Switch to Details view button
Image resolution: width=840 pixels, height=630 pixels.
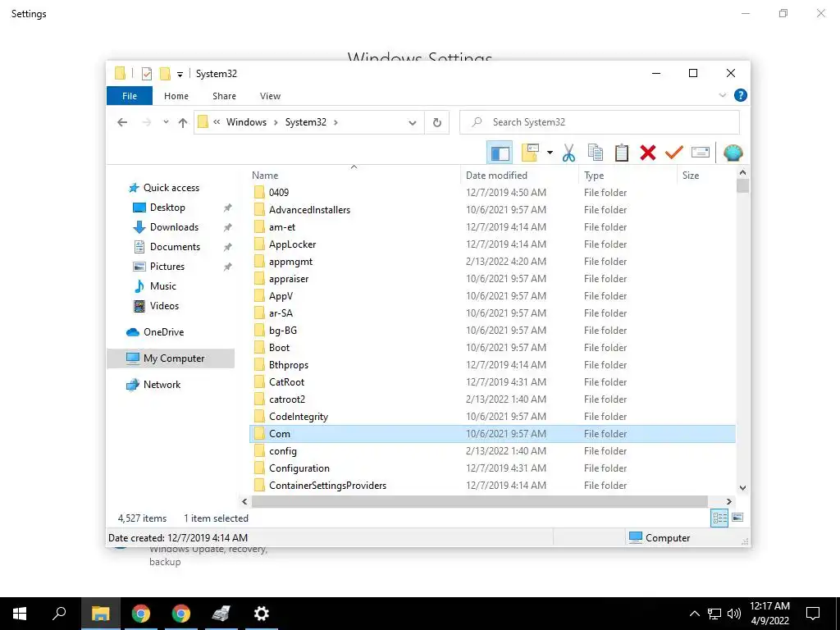click(x=719, y=518)
